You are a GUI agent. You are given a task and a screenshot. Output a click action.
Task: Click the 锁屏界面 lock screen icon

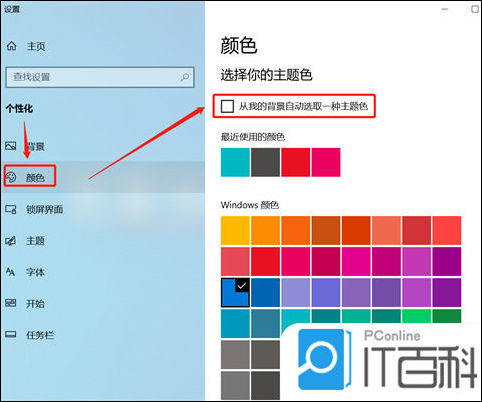tap(11, 209)
